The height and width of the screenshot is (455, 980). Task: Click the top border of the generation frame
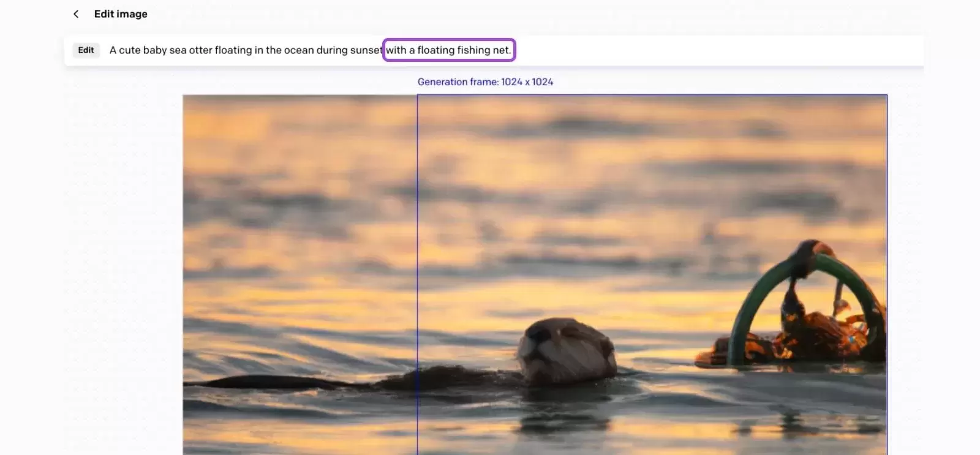[x=652, y=95]
